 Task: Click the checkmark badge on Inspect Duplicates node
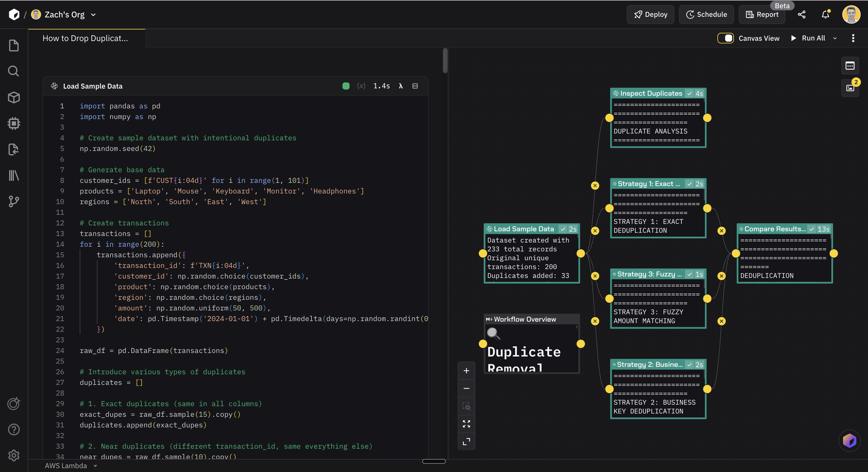(x=689, y=93)
